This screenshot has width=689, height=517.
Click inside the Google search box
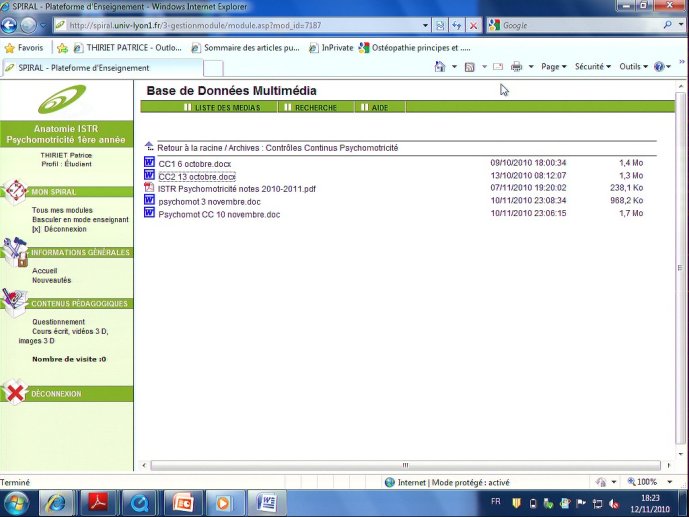pos(581,25)
